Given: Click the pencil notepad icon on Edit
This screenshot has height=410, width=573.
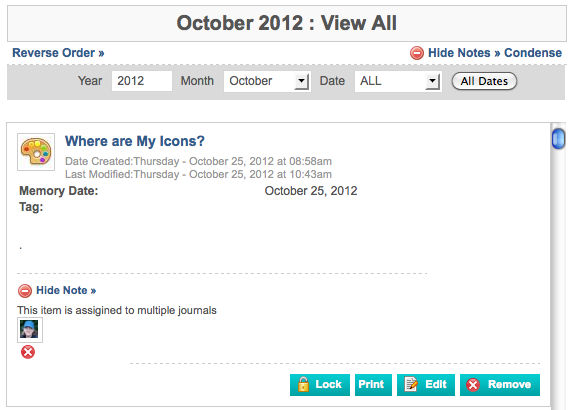Looking at the screenshot, I should point(411,384).
